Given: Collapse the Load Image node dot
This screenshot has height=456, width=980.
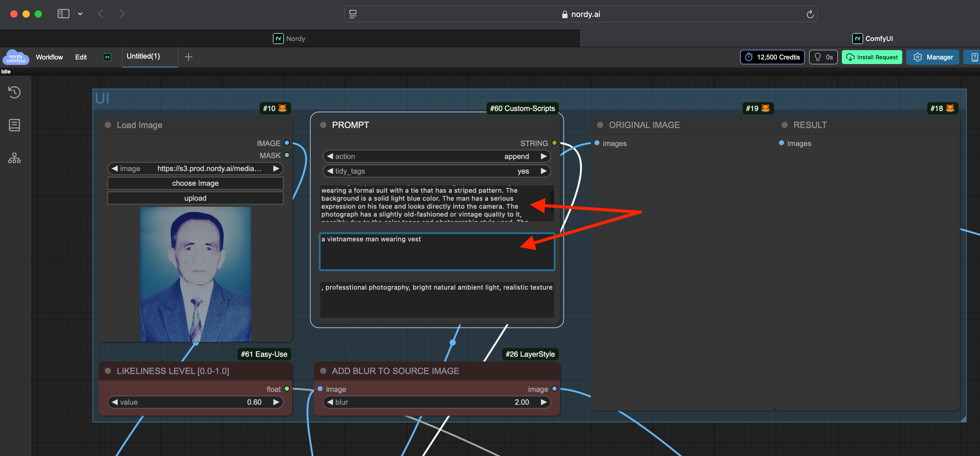Looking at the screenshot, I should (108, 125).
